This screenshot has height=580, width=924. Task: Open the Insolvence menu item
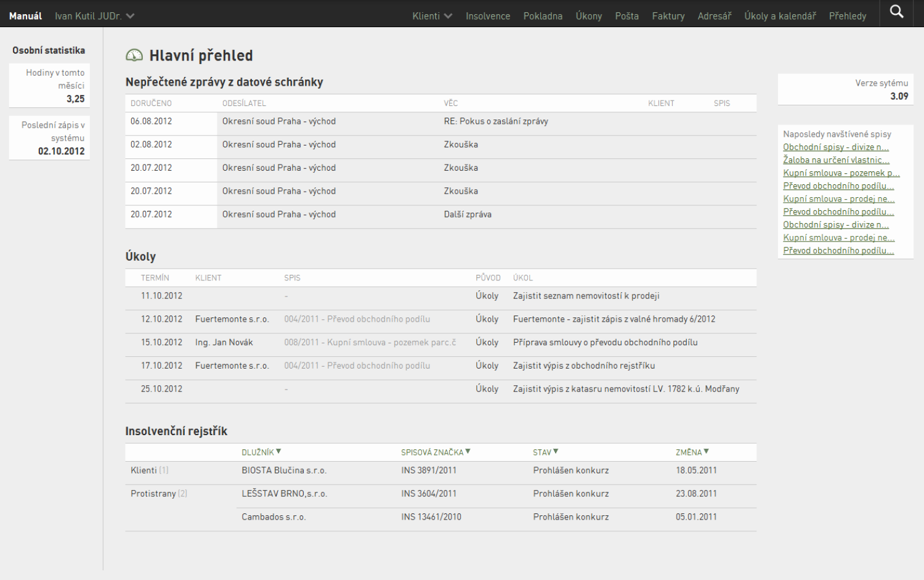click(488, 16)
